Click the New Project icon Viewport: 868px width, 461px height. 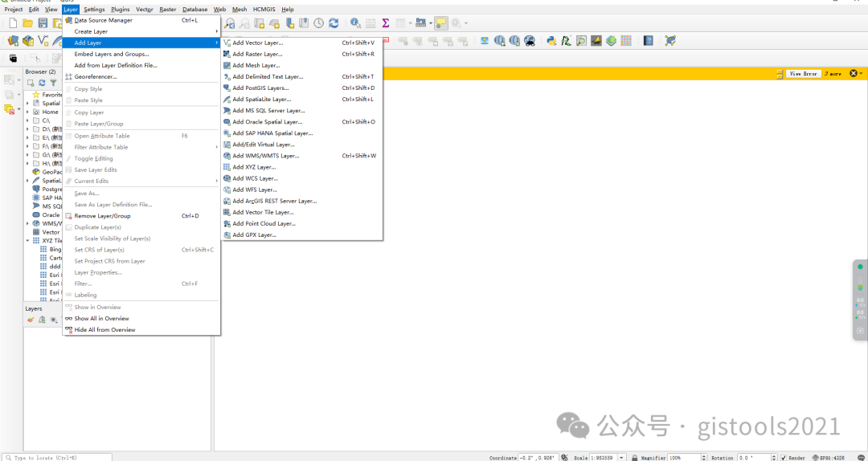pos(13,23)
